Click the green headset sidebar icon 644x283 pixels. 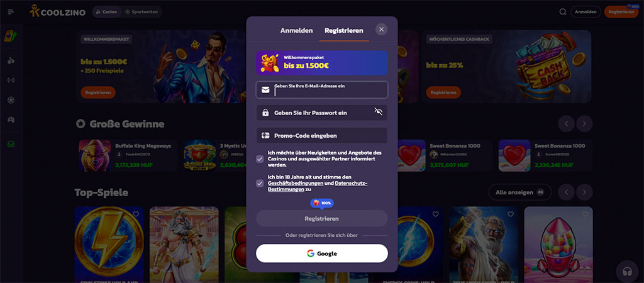(11, 145)
